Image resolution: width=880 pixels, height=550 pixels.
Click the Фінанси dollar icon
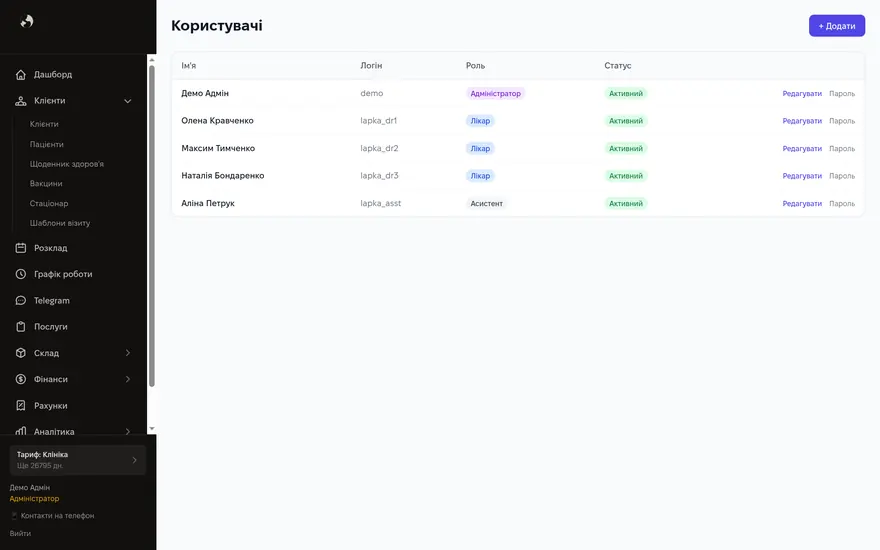(21, 379)
